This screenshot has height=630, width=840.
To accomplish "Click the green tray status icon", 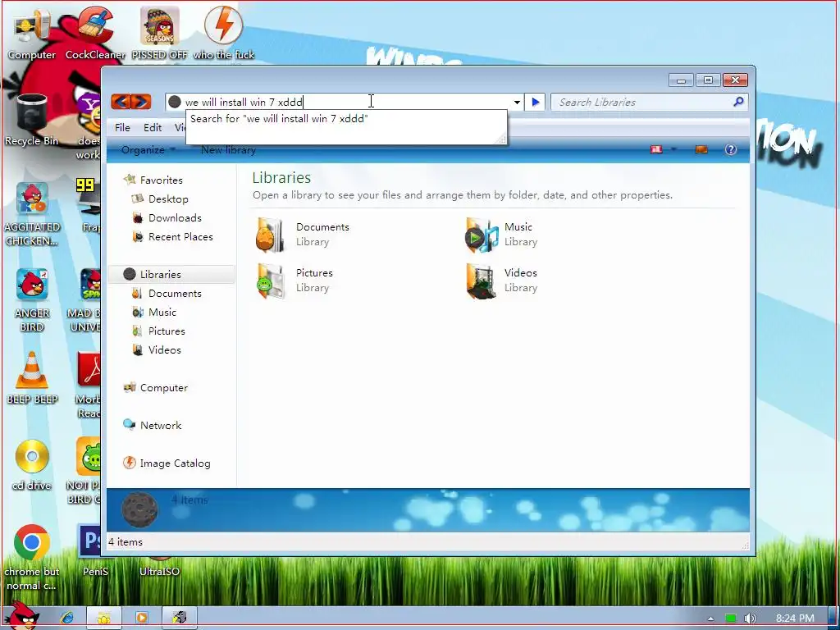I will pos(731,619).
